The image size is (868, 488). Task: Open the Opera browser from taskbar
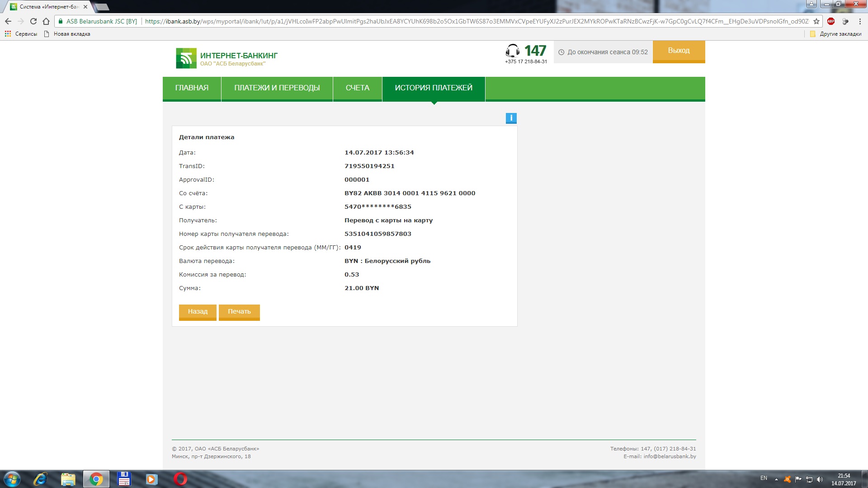180,479
